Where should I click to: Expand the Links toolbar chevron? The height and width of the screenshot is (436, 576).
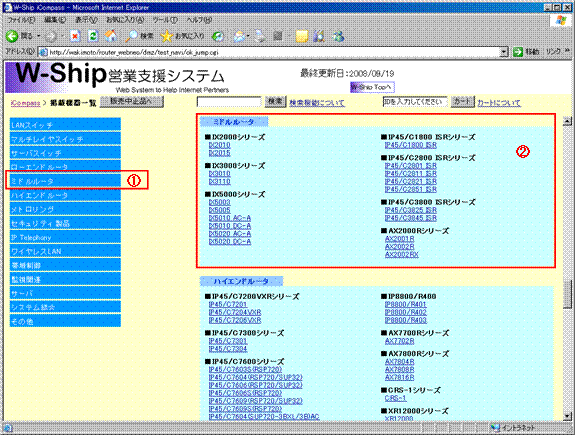pyautogui.click(x=567, y=51)
